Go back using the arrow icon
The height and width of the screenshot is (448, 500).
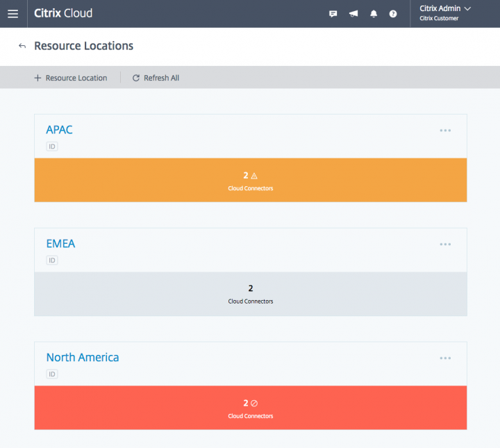pyautogui.click(x=22, y=46)
